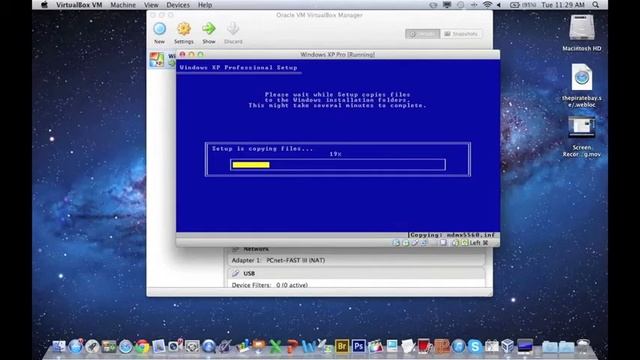Viewport: 640px width, 360px height.
Task: Click the optical disk indicator in VM status bar
Action: (406, 243)
